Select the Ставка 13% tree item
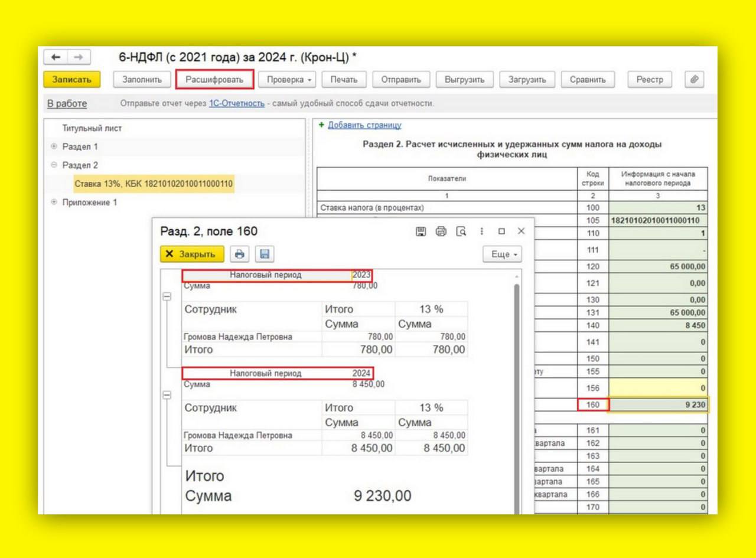This screenshot has width=756, height=558. tap(154, 184)
